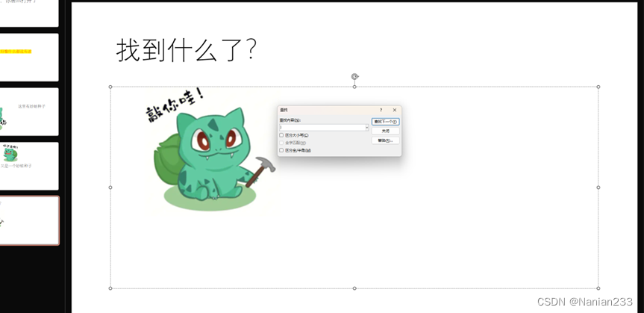Click the help question mark in Find dialog
Viewport: 644px width, 313px height.
coord(381,110)
